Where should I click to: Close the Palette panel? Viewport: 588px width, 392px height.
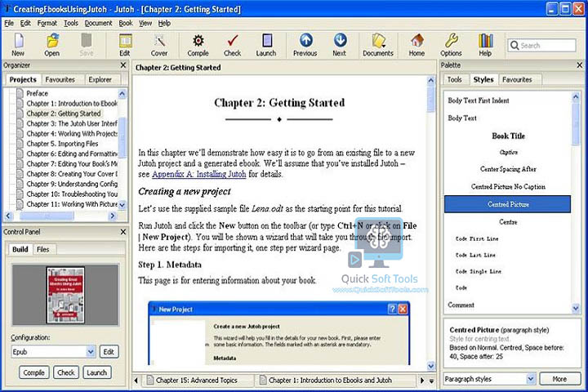(579, 65)
